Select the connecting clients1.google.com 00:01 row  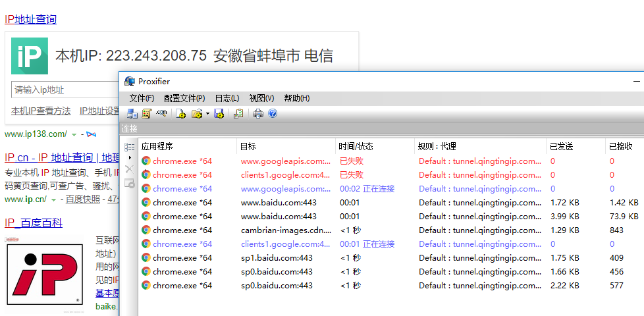[x=391, y=244]
